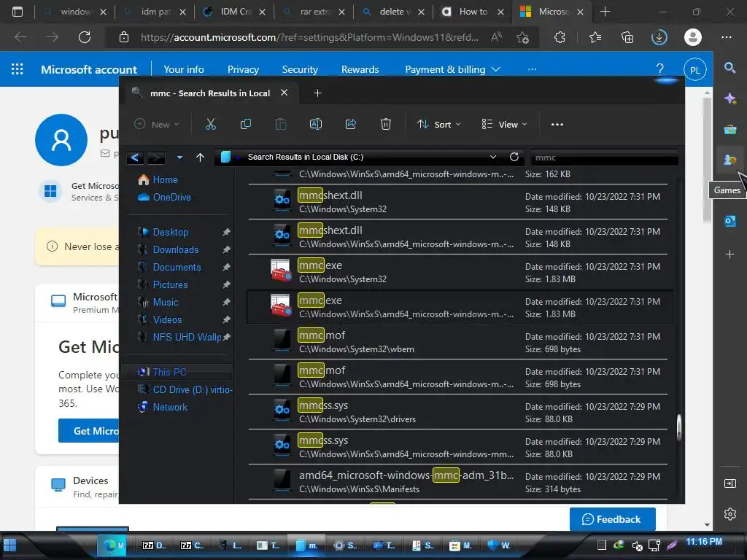Expand Payment & billing menu
Image resolution: width=747 pixels, height=560 pixels.
point(452,69)
